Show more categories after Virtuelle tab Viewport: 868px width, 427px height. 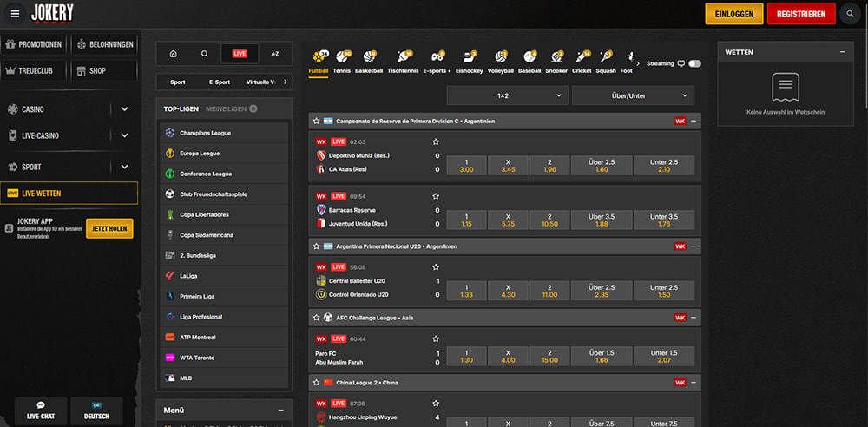tap(285, 82)
